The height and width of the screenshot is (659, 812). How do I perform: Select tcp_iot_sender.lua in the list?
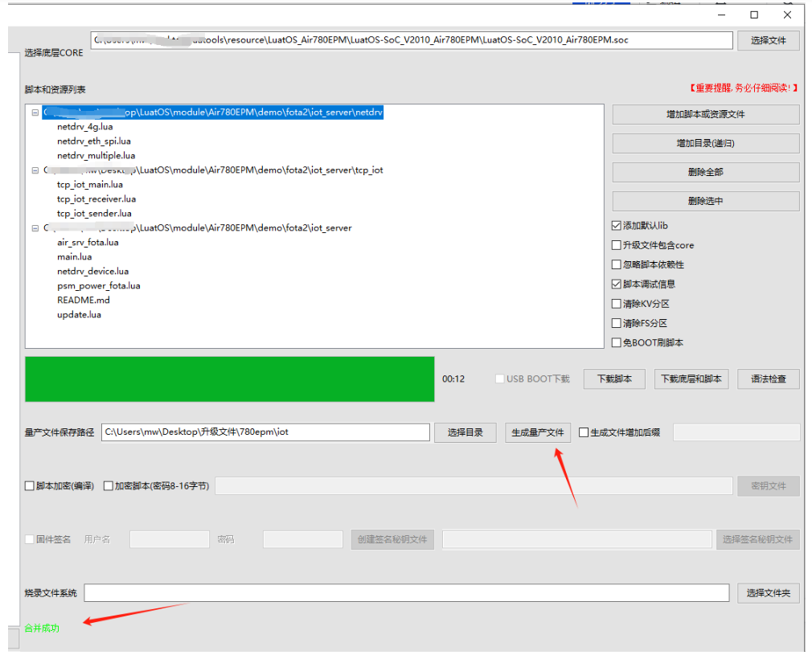pyautogui.click(x=94, y=214)
